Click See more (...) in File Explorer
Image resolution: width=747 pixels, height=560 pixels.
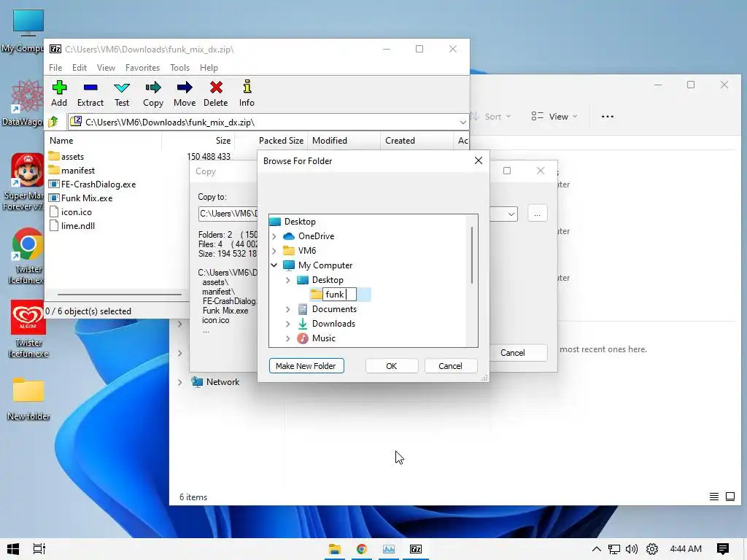608,117
